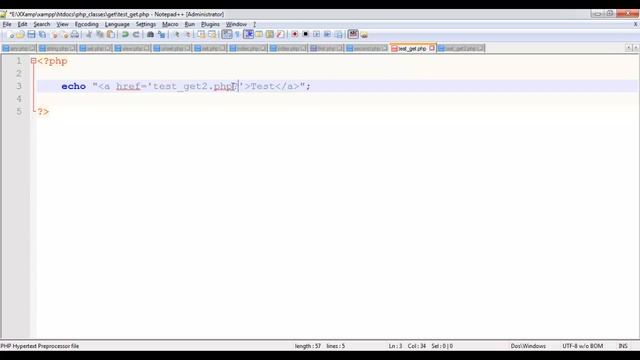Click the Open file folder icon

click(20, 35)
